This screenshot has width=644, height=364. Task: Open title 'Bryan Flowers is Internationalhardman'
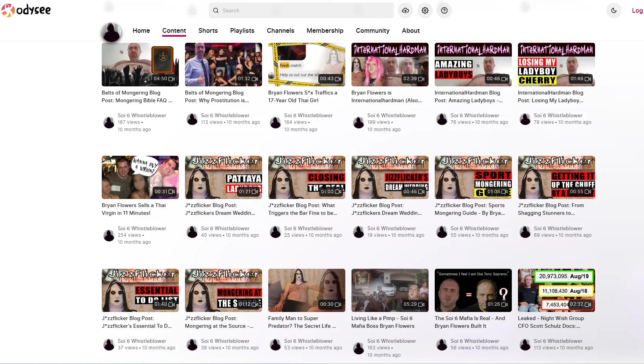pyautogui.click(x=387, y=96)
